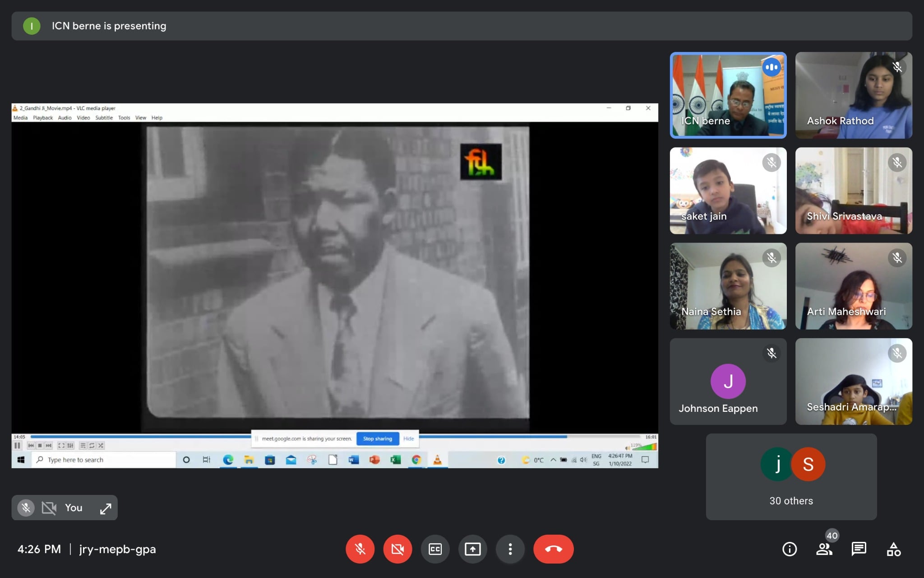924x578 pixels.
Task: Expand your self-view tile
Action: point(106,508)
